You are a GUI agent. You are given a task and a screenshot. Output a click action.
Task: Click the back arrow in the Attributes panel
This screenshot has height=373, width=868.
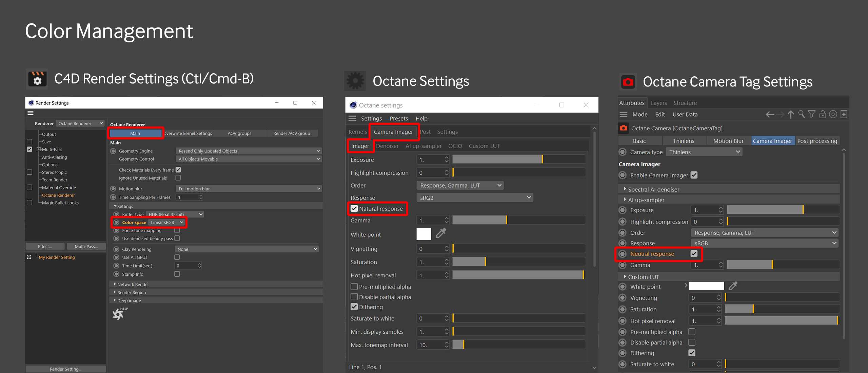click(x=770, y=115)
